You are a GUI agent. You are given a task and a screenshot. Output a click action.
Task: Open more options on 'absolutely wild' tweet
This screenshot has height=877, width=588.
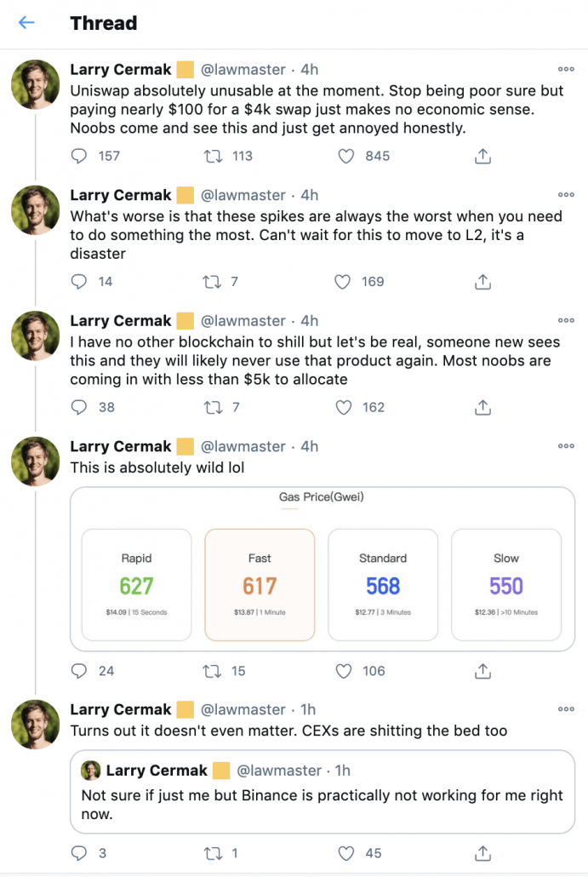click(566, 446)
